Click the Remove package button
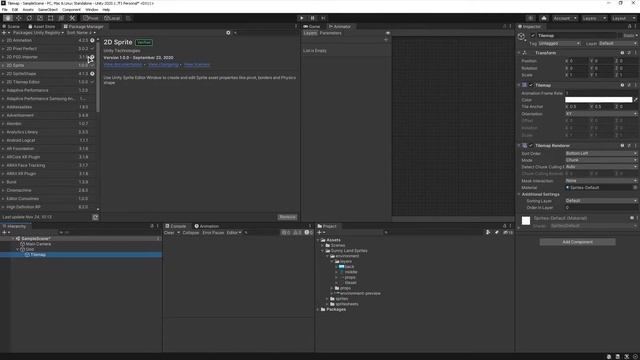The width and height of the screenshot is (640, 360). coord(287,217)
